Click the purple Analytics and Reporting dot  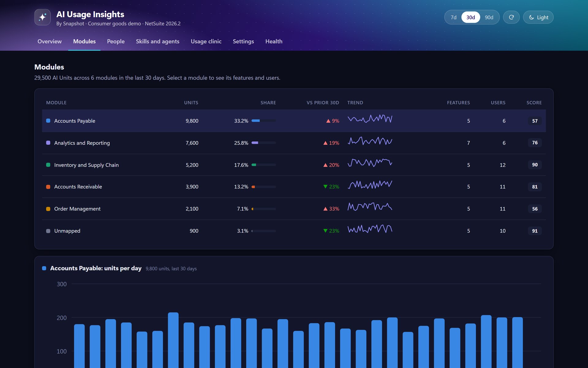coord(48,143)
